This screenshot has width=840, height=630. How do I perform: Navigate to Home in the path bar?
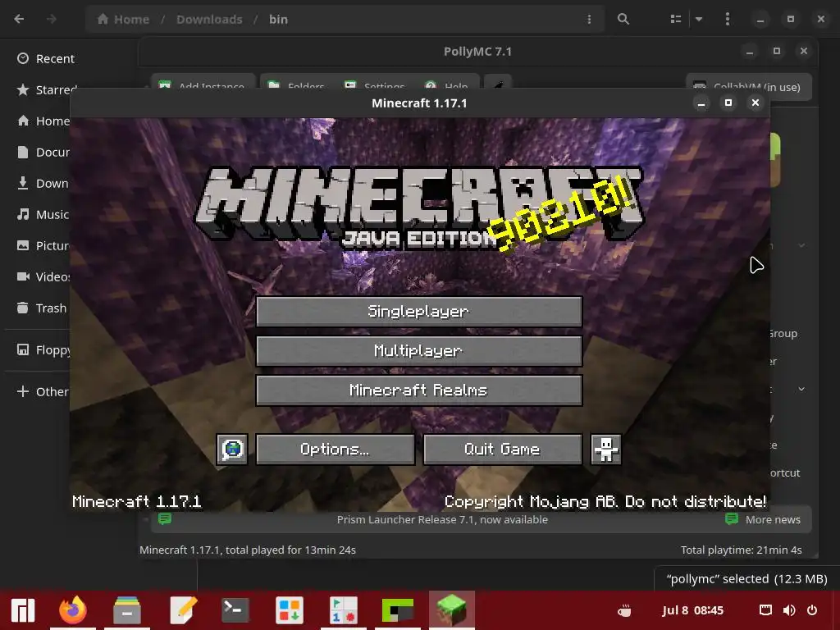point(124,20)
